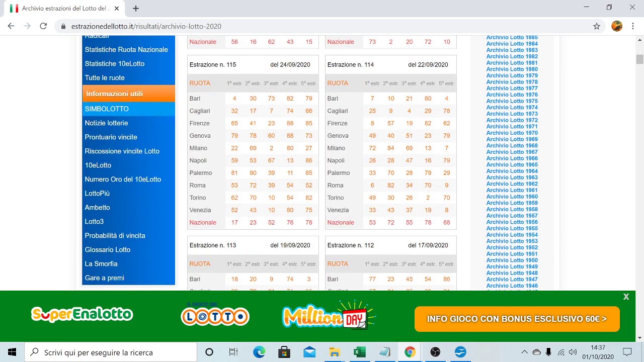Open Archivio Lotto 1955 link
This screenshot has width=644, height=362.
512,228
